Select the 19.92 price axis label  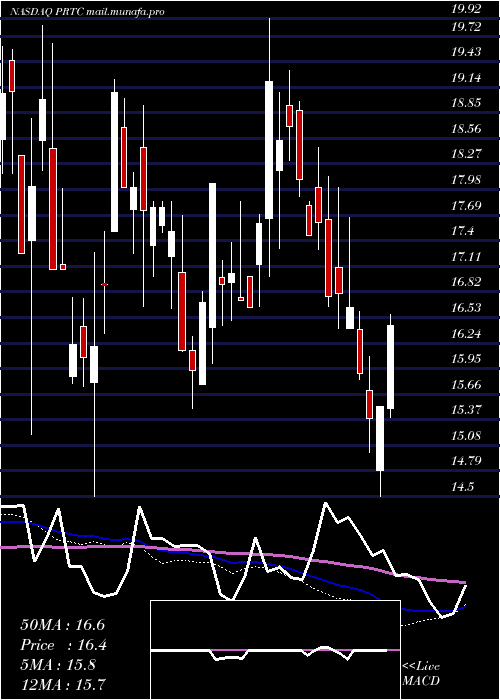pyautogui.click(x=466, y=9)
